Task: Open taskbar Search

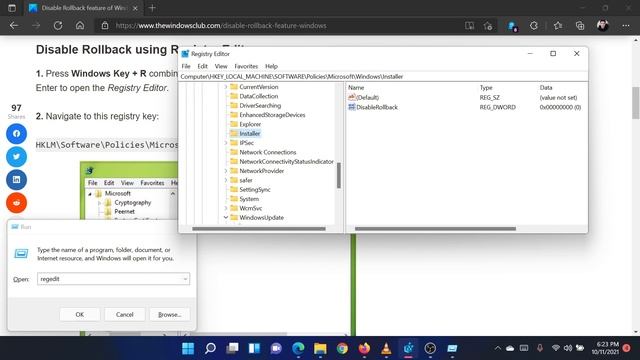Action: pos(210,348)
